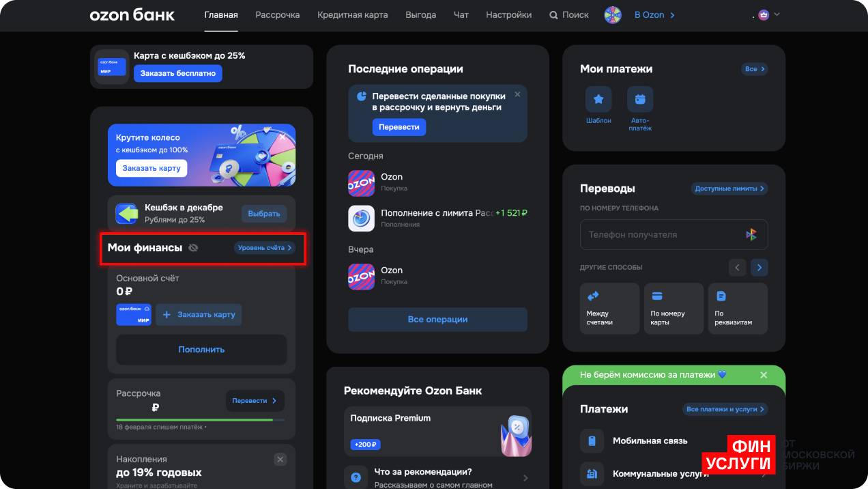
Task: Open Уровень счёта chevron link
Action: click(265, 248)
